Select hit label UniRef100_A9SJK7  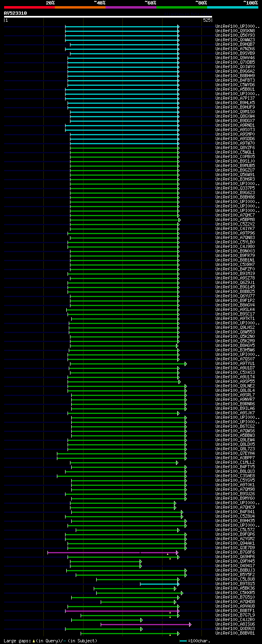(235, 413)
